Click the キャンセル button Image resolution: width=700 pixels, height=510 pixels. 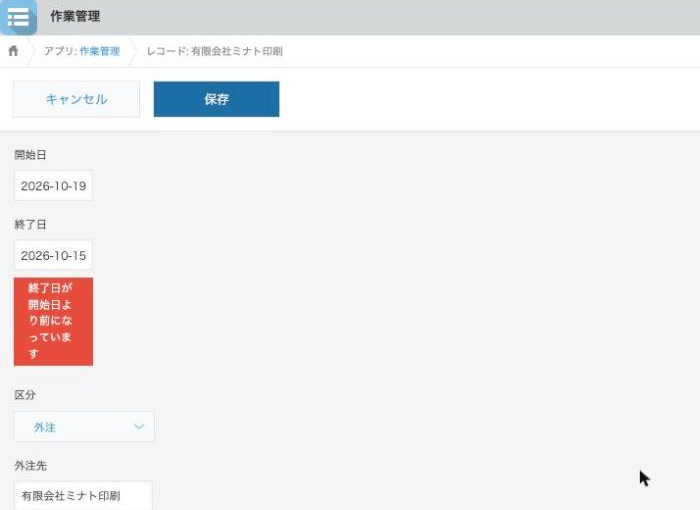(76, 99)
